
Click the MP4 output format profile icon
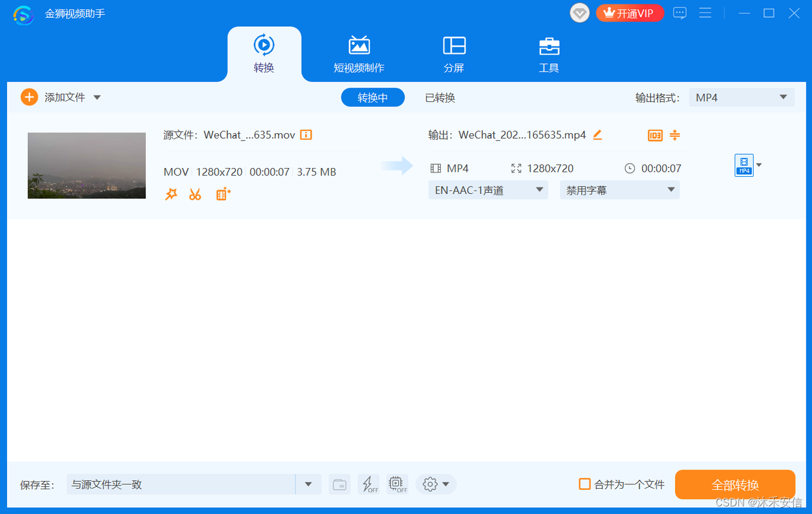(744, 165)
